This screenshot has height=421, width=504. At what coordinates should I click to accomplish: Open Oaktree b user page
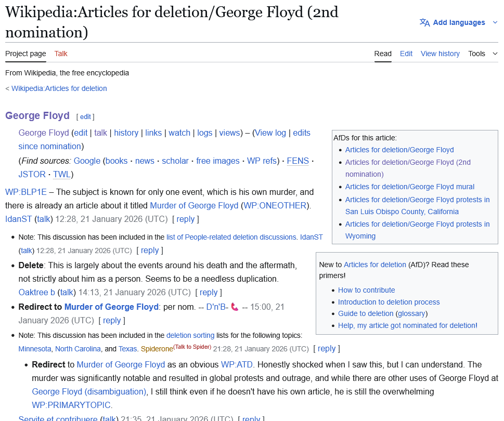[36, 293]
